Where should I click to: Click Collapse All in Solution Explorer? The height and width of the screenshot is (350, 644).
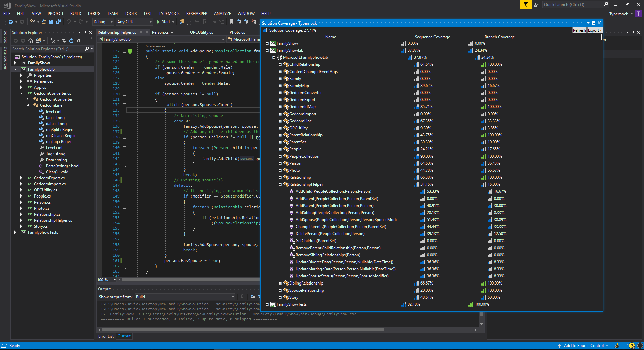79,41
